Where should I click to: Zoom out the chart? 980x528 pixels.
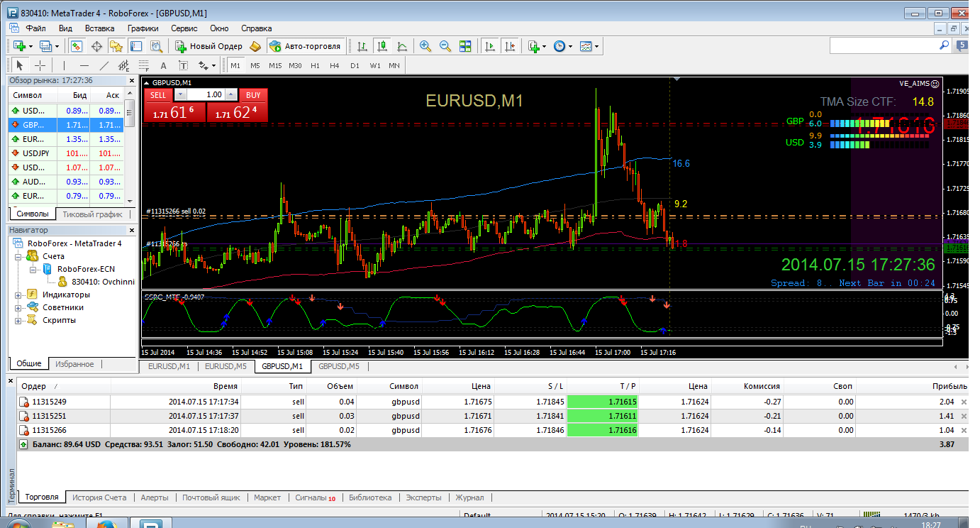pyautogui.click(x=445, y=46)
